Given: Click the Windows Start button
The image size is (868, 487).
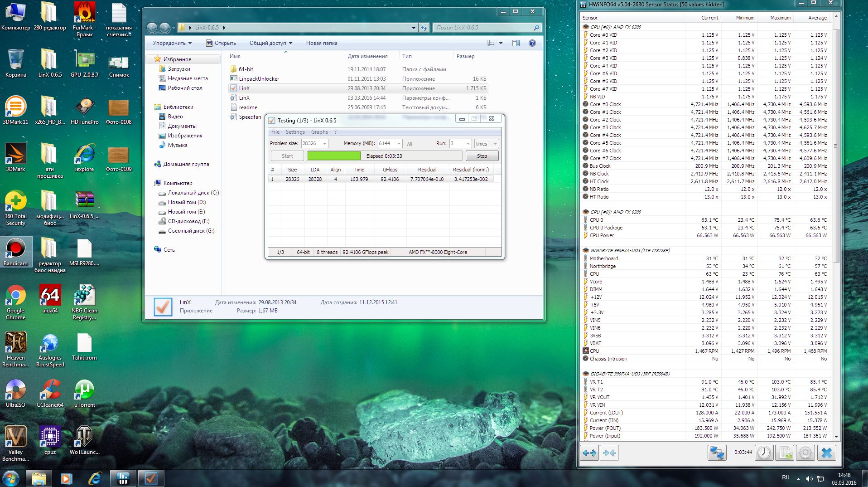Looking at the screenshot, I should coord(11,478).
